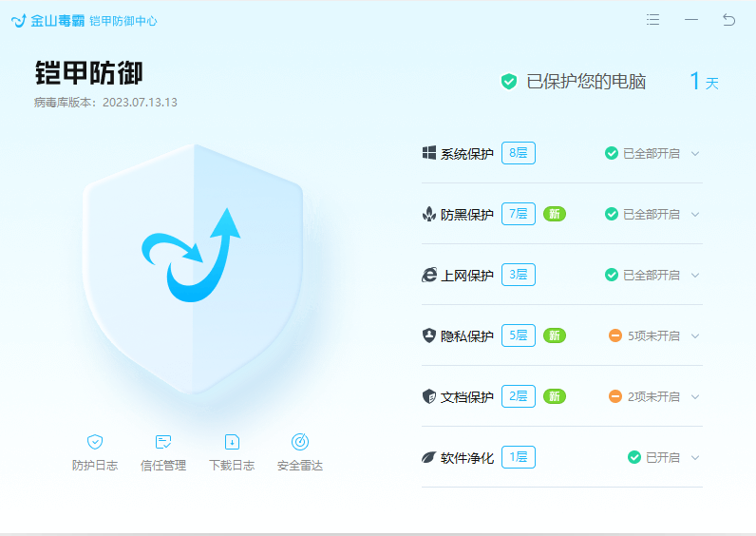Open 防护日志 shield icon
The image size is (756, 536).
point(95,442)
